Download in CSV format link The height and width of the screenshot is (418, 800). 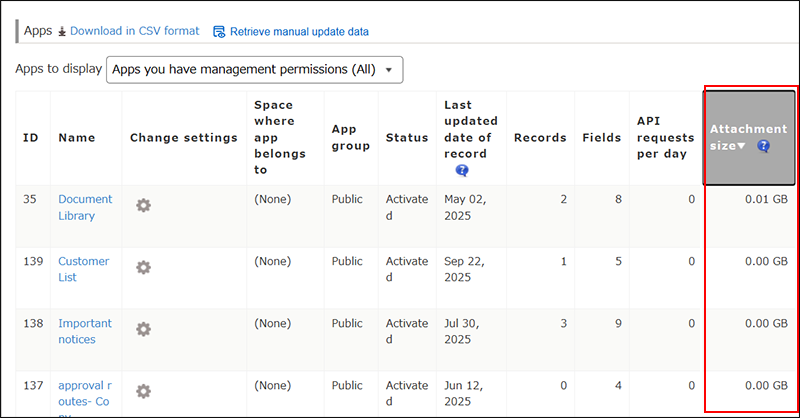[134, 32]
